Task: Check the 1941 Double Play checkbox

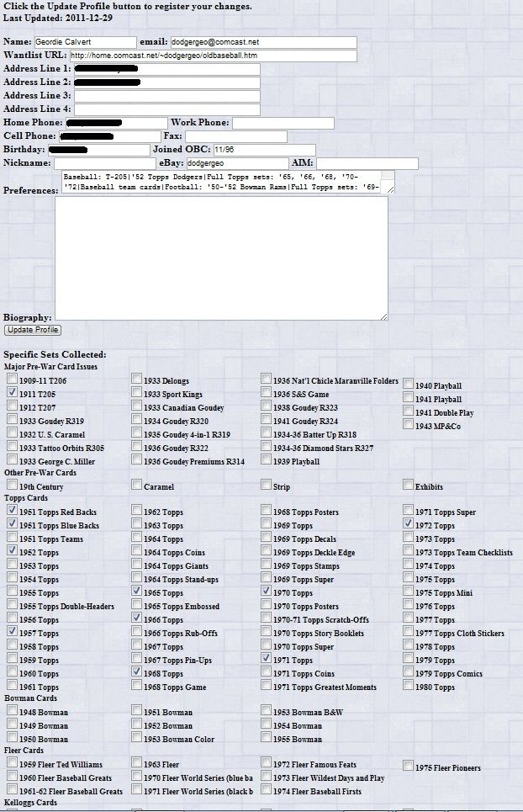Action: [x=408, y=411]
